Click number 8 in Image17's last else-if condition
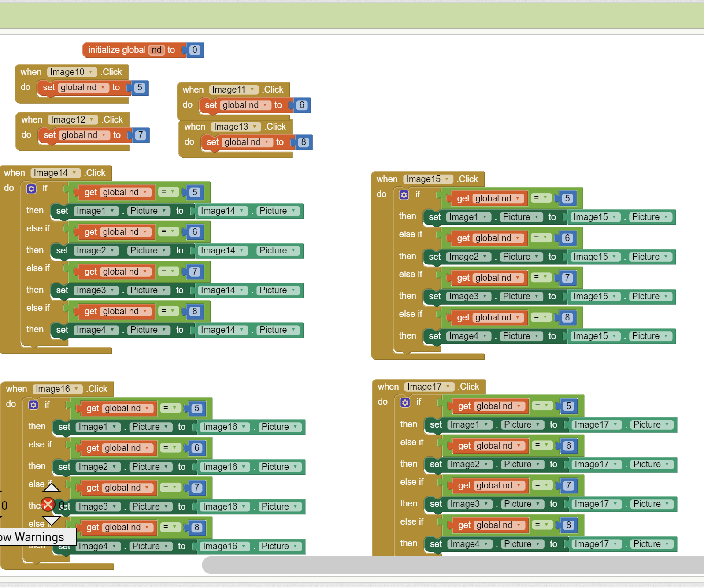704x588 pixels. click(x=568, y=525)
